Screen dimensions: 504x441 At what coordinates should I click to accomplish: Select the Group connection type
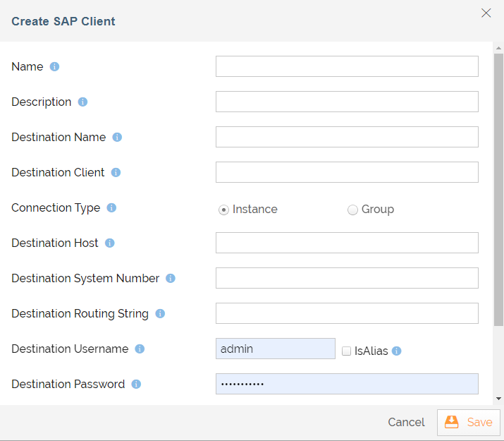[x=352, y=210]
